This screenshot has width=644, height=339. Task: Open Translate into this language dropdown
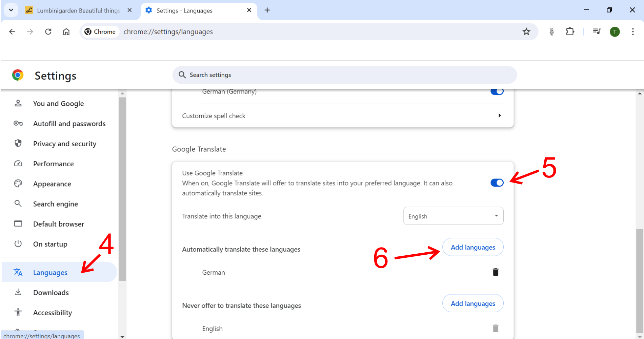[453, 216]
